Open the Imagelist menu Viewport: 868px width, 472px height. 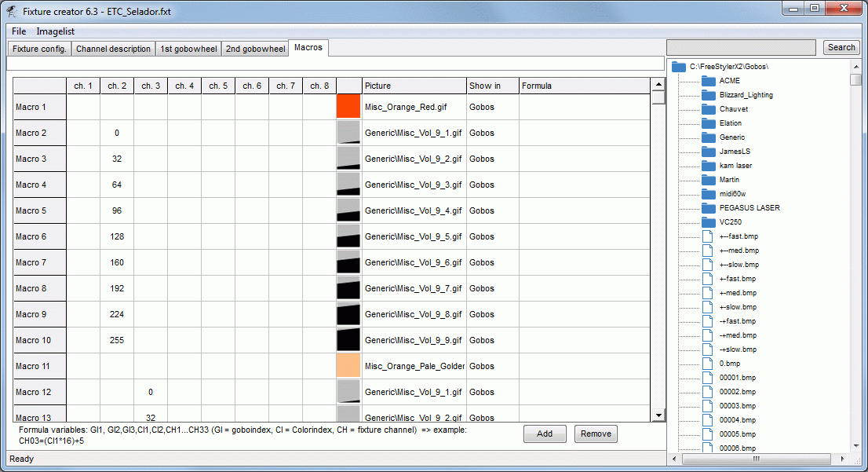click(x=56, y=31)
